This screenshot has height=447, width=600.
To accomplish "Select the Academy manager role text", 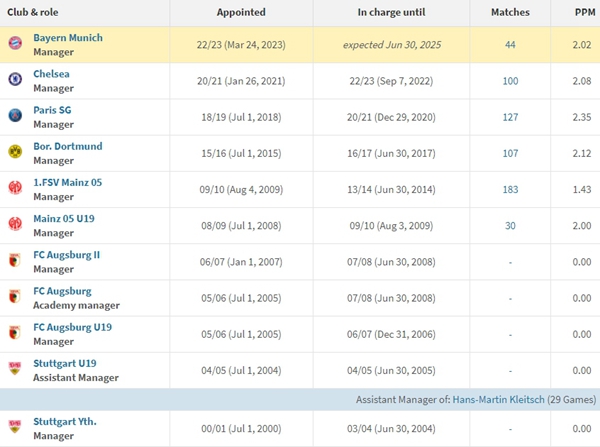I will (x=76, y=305).
